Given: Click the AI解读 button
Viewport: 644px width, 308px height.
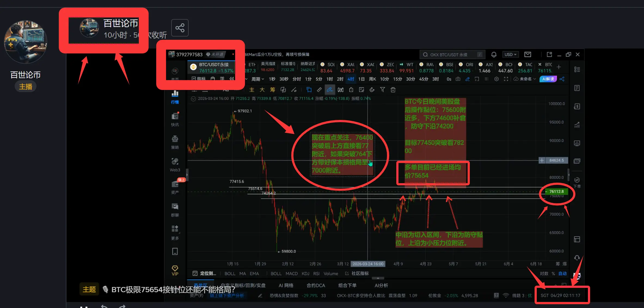Looking at the screenshot, I should [x=548, y=79].
